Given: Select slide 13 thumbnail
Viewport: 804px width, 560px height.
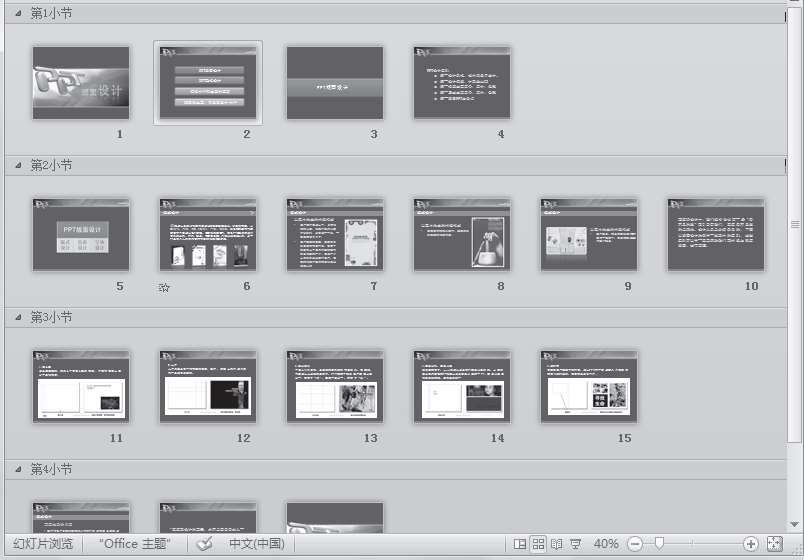Looking at the screenshot, I should [x=335, y=386].
